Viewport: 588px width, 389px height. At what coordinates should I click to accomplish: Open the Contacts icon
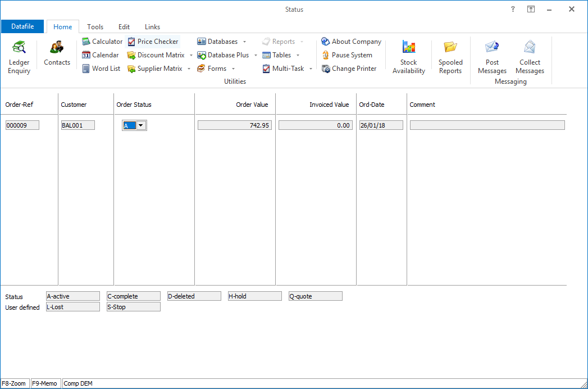(57, 53)
